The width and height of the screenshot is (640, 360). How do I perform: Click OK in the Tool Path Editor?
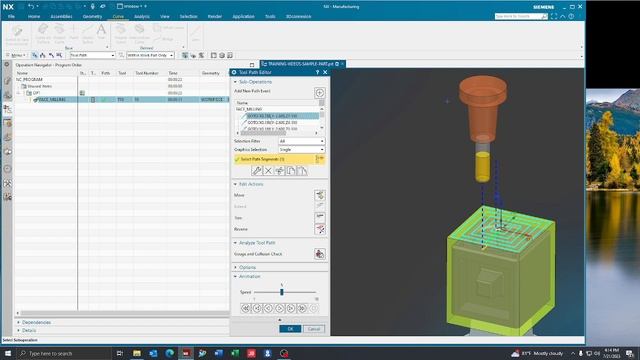290,329
